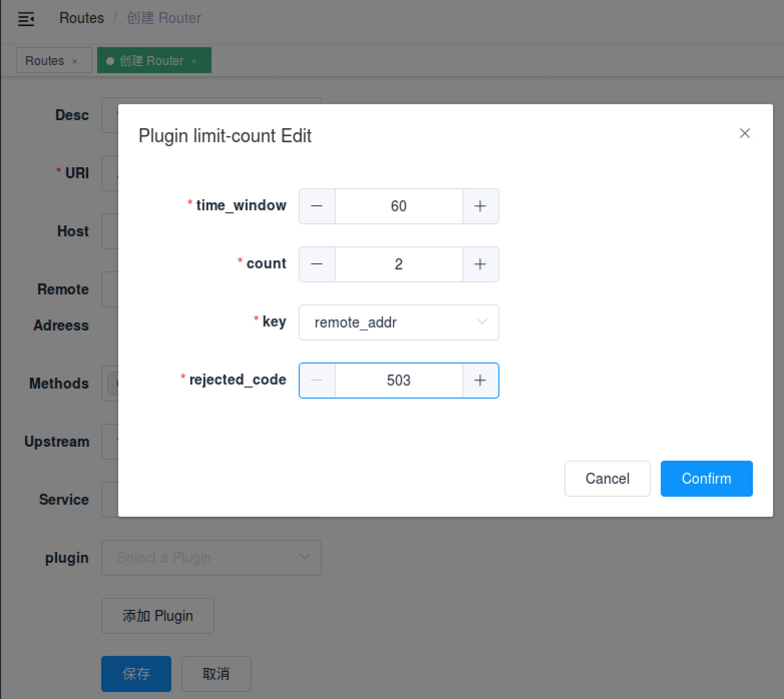This screenshot has height=699, width=784.
Task: Open the key dropdown showing remote_addr
Action: 391,322
